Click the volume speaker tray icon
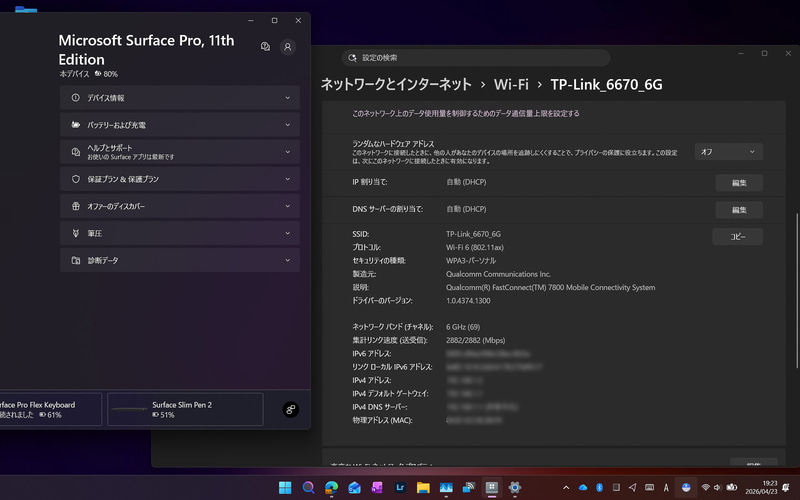 pos(718,488)
